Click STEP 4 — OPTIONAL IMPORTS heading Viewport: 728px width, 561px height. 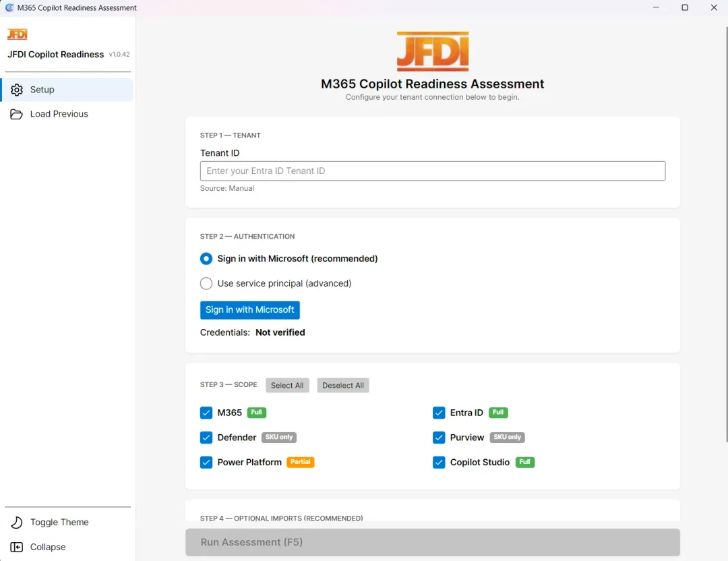click(281, 518)
